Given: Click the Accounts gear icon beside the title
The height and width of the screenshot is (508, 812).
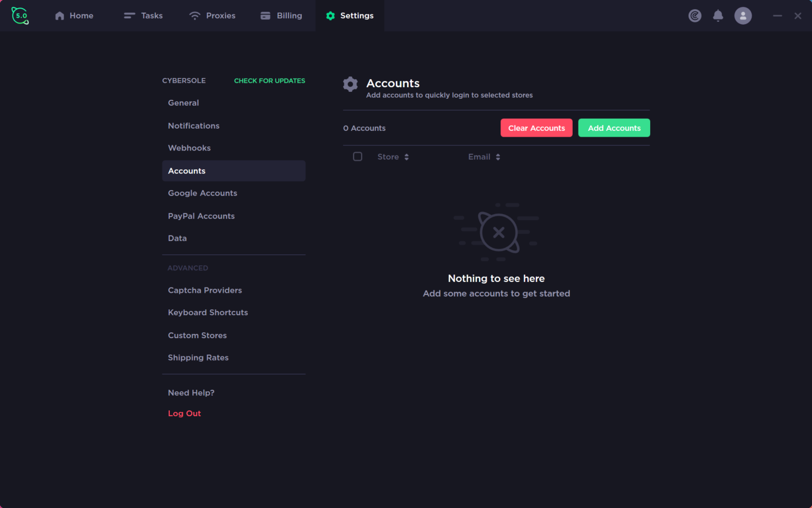Looking at the screenshot, I should (351, 84).
